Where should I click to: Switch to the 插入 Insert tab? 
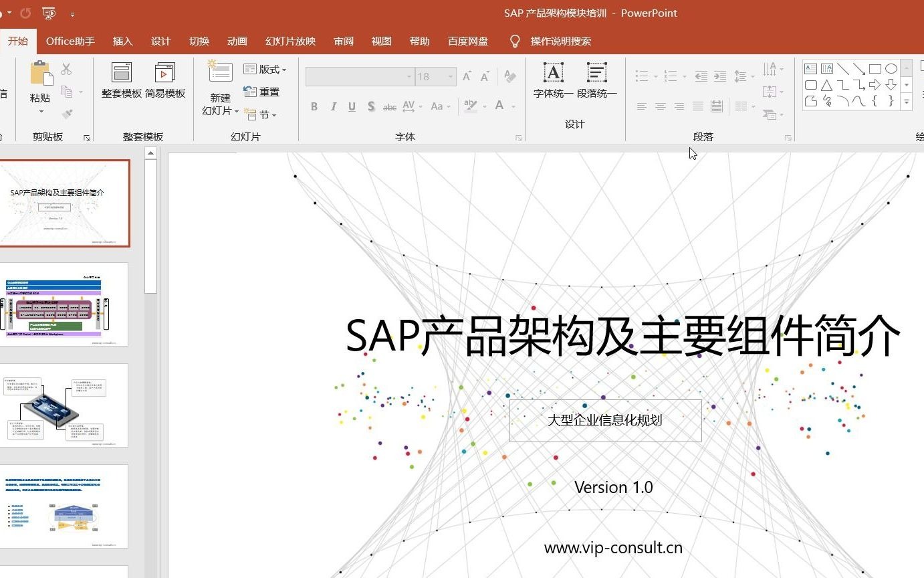tap(123, 41)
